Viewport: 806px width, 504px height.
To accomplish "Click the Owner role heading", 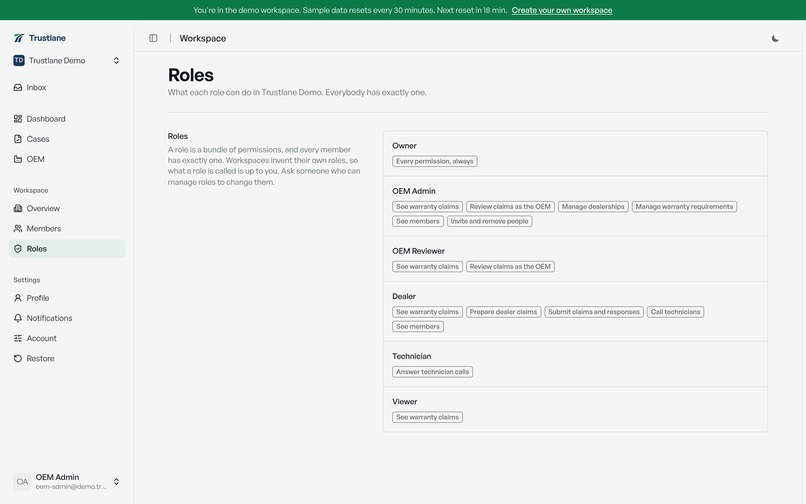I will (404, 146).
